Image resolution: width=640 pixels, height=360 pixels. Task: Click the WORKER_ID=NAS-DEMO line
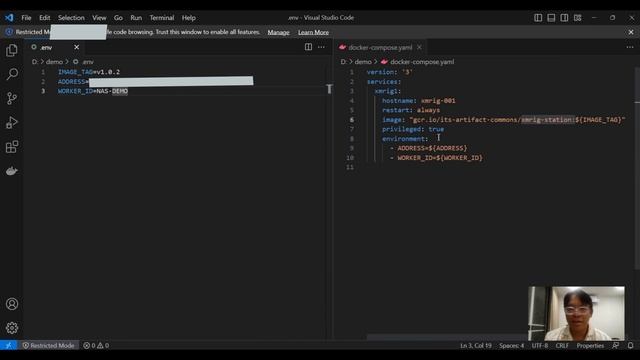point(93,91)
